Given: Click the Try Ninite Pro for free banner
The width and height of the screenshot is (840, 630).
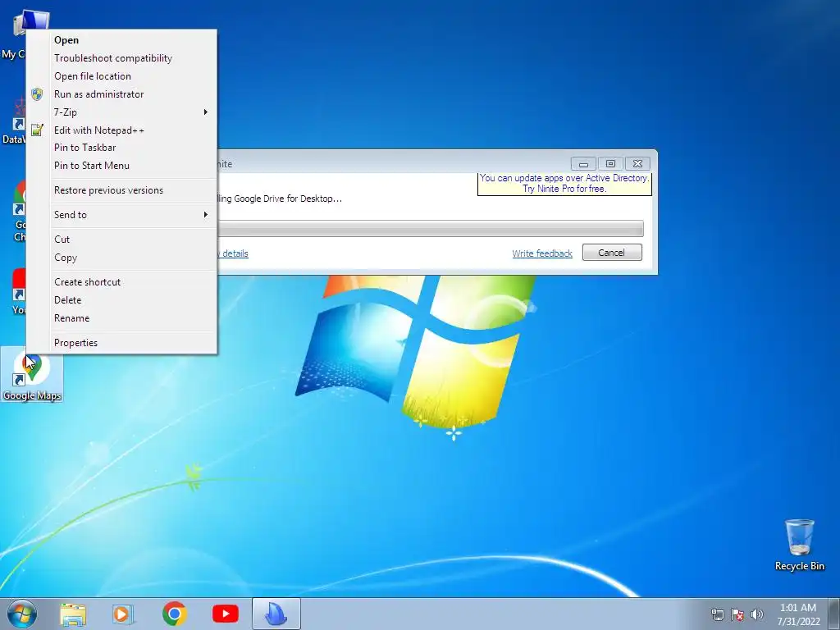Looking at the screenshot, I should click(x=564, y=184).
